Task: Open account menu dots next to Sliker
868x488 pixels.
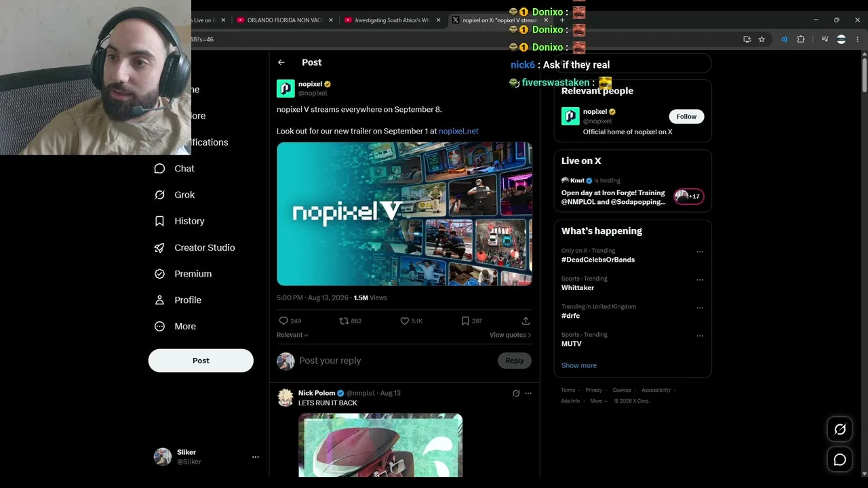Action: 256,457
